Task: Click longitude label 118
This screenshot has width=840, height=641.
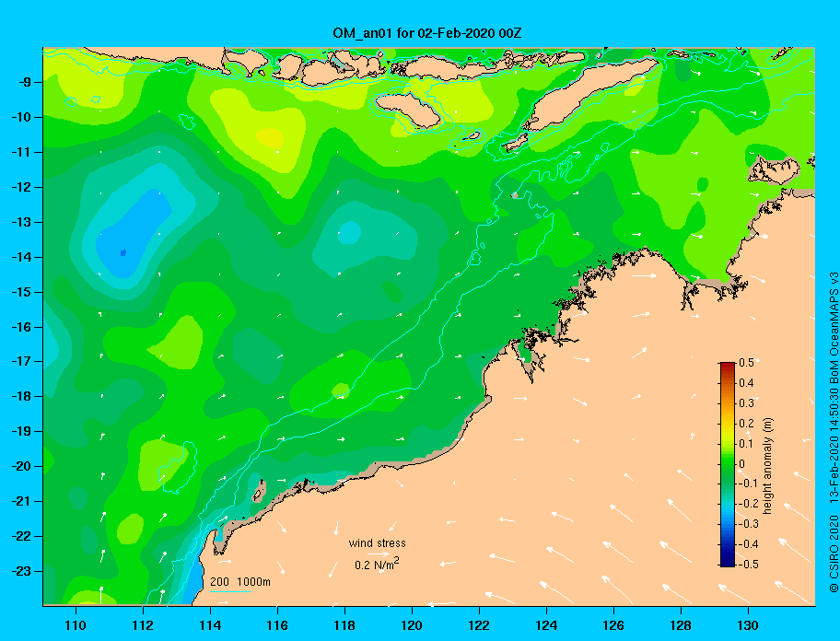Action: point(344,625)
